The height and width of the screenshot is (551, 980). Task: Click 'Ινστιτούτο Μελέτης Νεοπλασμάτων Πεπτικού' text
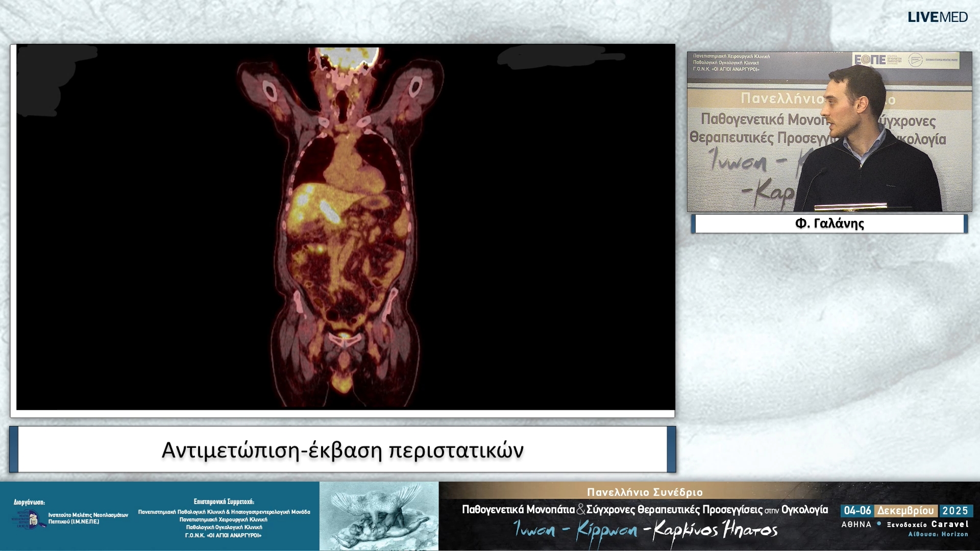[88, 518]
